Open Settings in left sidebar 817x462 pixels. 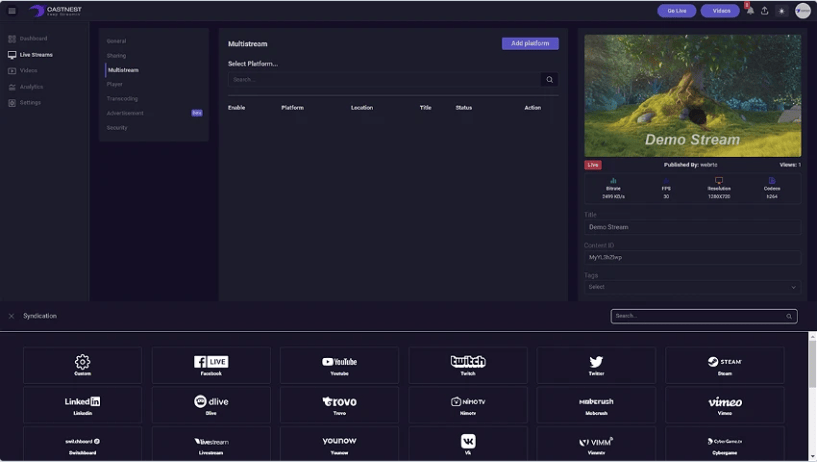point(24,103)
